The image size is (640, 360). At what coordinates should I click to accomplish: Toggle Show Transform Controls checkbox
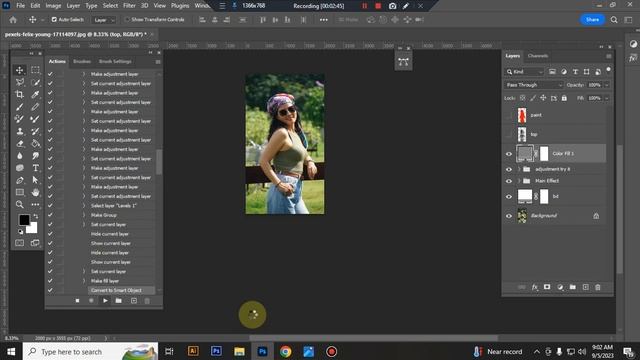pyautogui.click(x=127, y=20)
